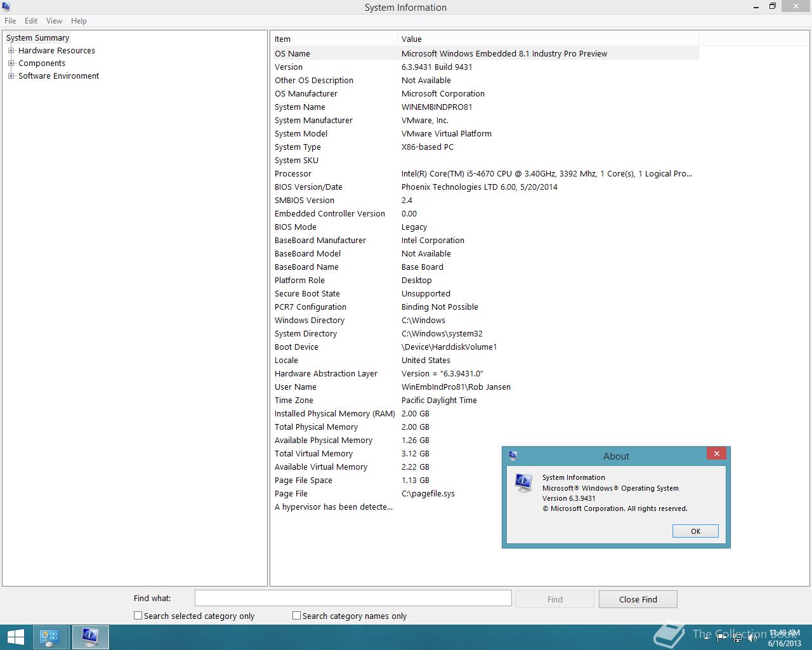
Task: Select the Total Virtual Memory row
Action: 387,453
